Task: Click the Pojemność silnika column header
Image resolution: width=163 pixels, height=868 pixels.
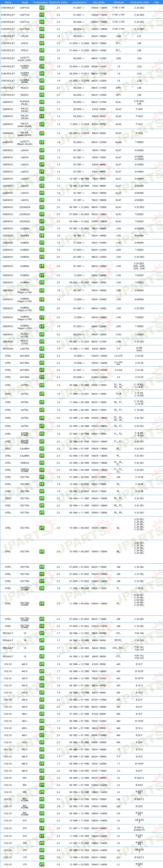Action: point(58,2)
